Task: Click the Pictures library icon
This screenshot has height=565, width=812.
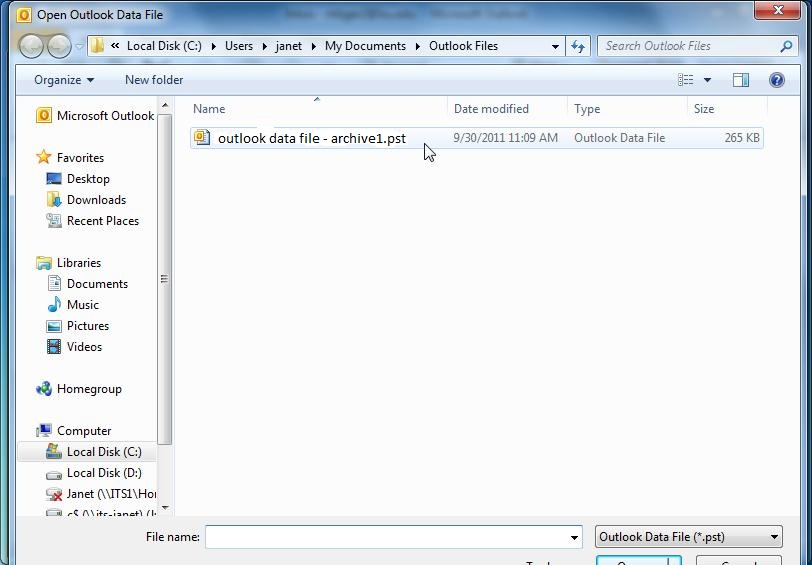Action: 54,326
